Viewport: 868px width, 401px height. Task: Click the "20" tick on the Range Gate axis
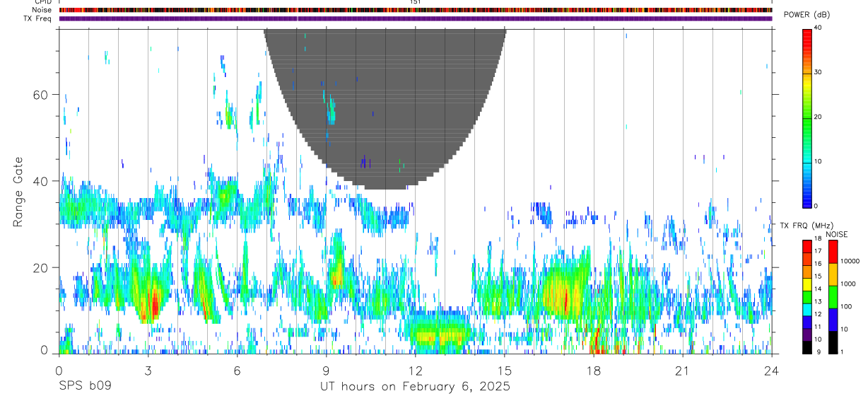coord(42,267)
